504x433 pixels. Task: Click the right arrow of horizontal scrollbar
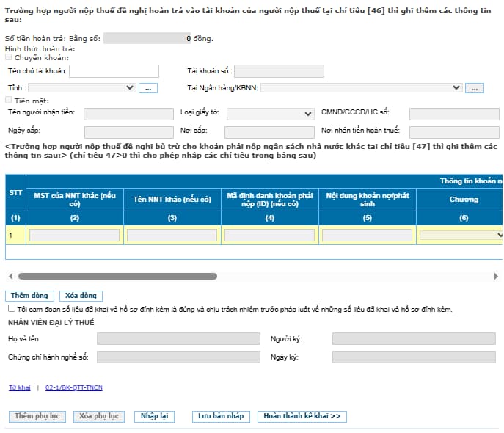tap(496, 276)
